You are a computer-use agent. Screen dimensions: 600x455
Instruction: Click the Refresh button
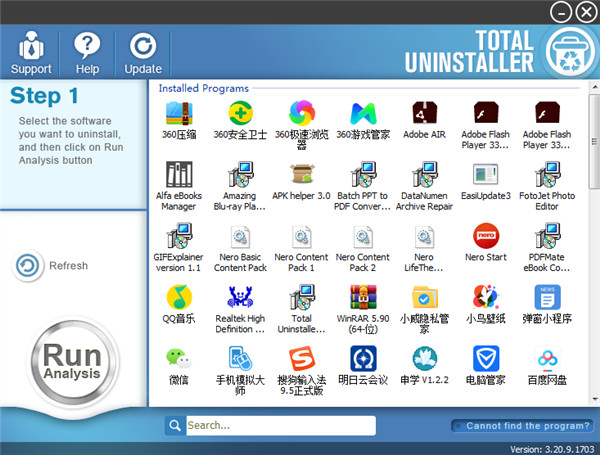(51, 266)
